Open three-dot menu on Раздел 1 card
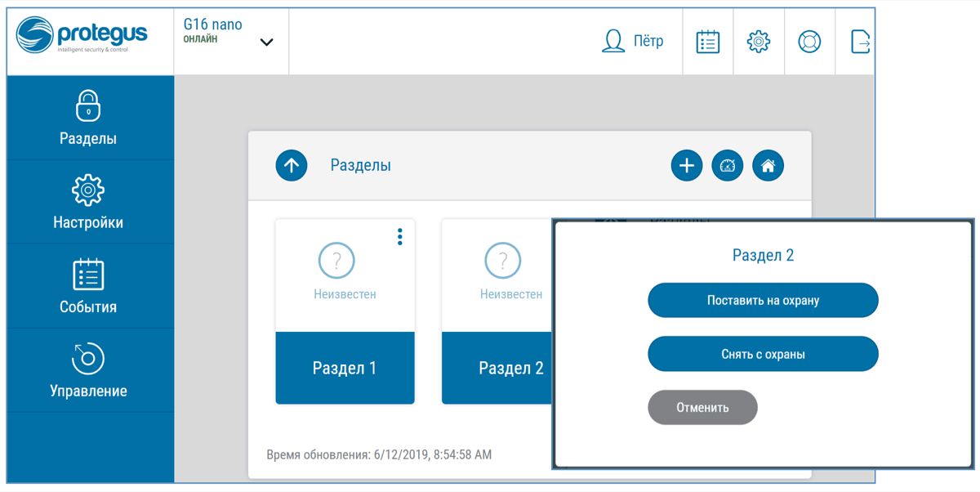980x492 pixels. 399,237
